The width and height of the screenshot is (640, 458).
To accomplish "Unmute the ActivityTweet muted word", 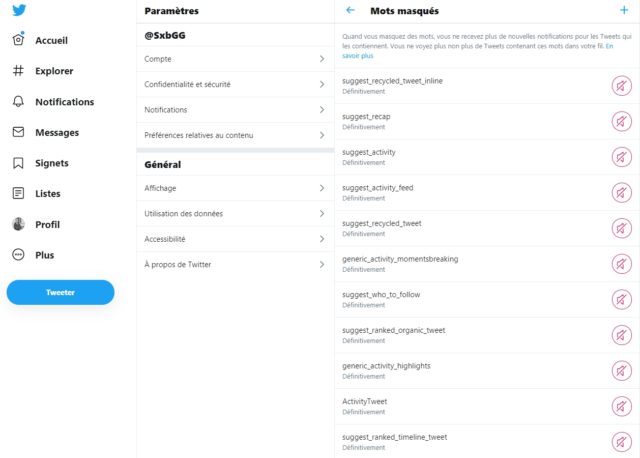I will pos(621,406).
